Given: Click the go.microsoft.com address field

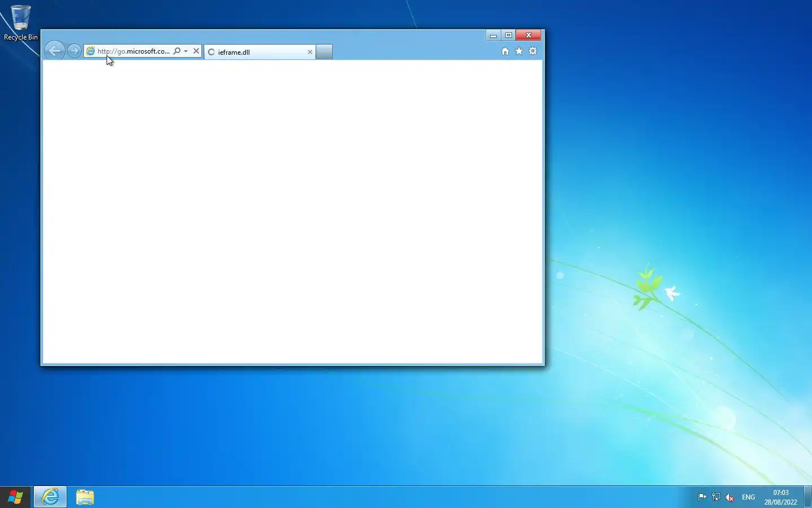Looking at the screenshot, I should (x=134, y=51).
